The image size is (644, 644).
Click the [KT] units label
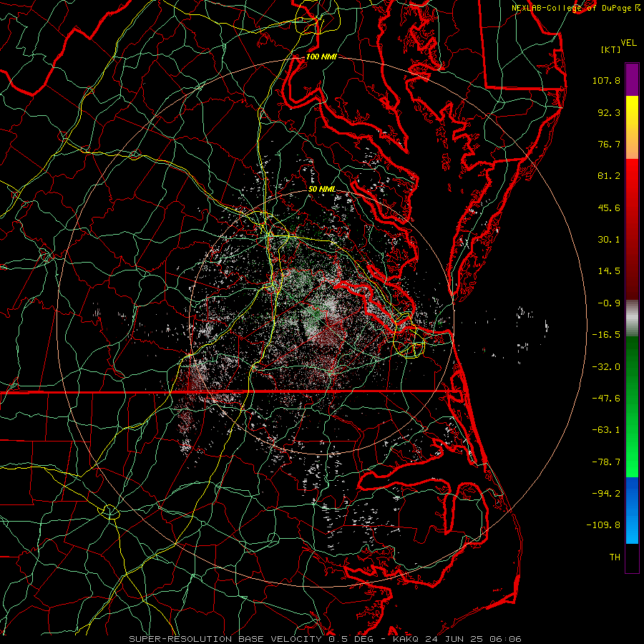(611, 49)
